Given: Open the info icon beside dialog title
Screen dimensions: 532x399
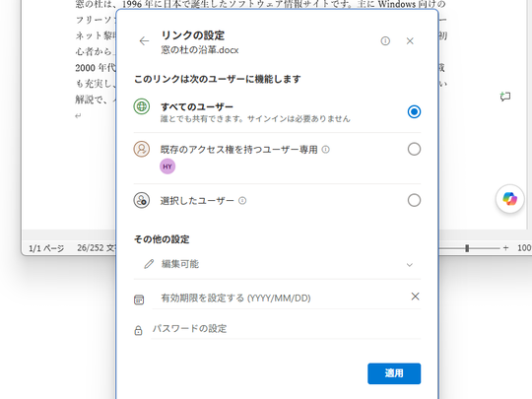Looking at the screenshot, I should [x=385, y=41].
